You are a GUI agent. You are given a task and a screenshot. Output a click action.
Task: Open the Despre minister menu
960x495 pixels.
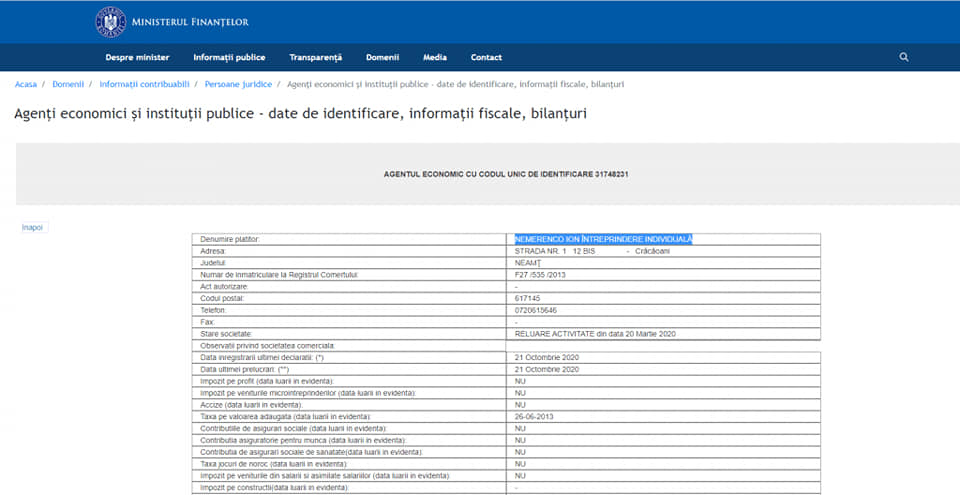point(137,57)
